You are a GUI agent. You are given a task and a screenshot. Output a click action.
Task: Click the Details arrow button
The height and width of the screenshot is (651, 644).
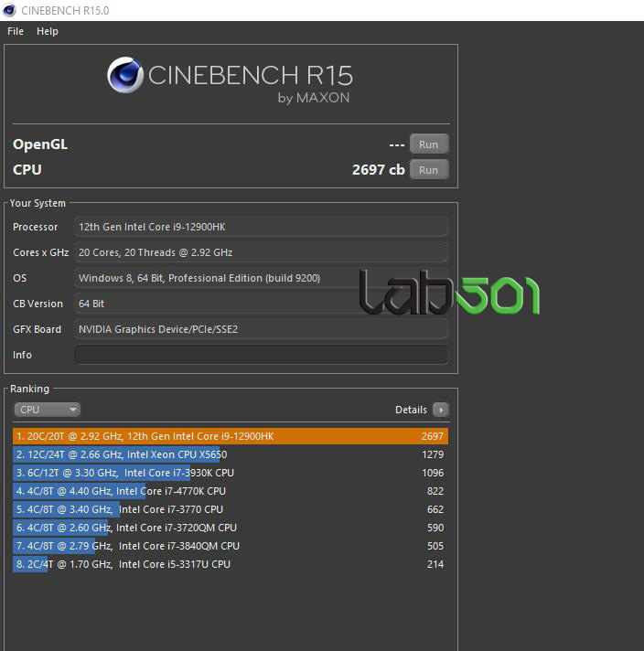click(x=440, y=410)
